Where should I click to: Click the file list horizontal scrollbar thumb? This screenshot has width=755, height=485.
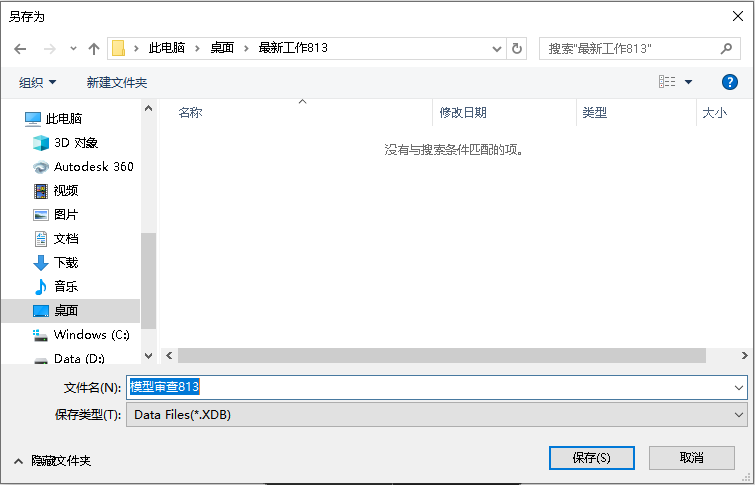tap(442, 356)
